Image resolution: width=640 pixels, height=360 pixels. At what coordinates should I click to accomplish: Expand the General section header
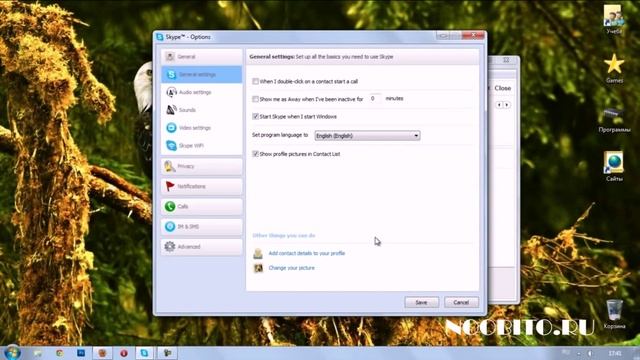pos(202,57)
